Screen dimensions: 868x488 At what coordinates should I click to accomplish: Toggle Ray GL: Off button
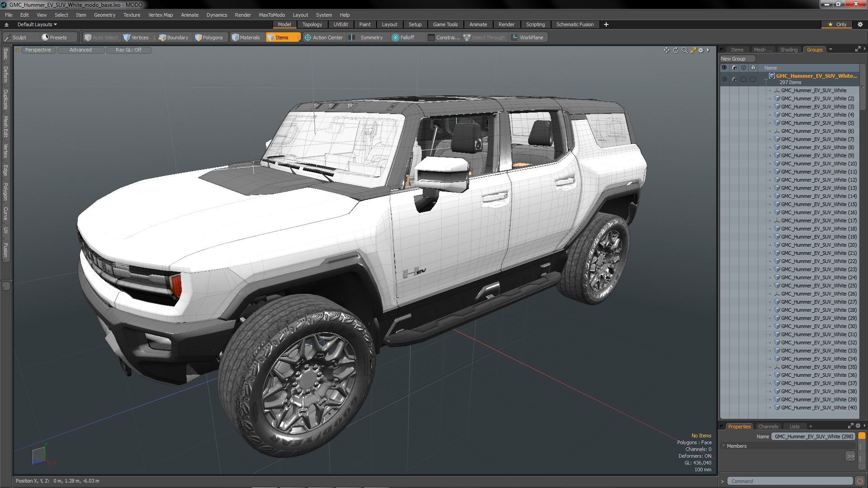[x=128, y=50]
